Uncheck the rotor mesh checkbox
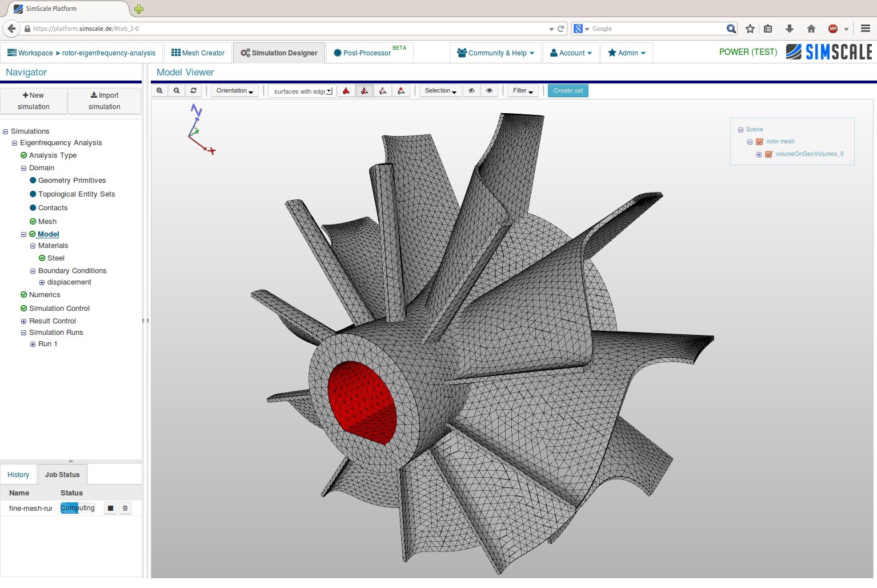The height and width of the screenshot is (588, 877). 759,142
